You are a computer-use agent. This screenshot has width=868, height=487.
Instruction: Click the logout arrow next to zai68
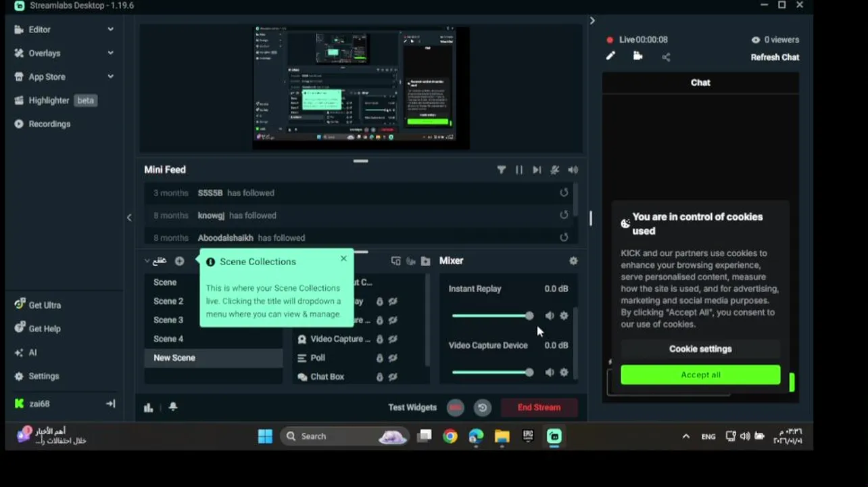[110, 404]
